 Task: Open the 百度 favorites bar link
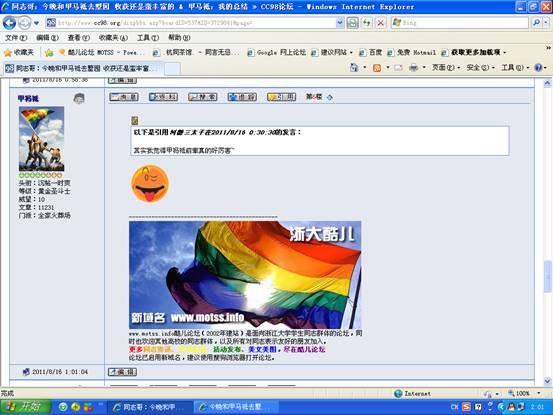[371, 53]
